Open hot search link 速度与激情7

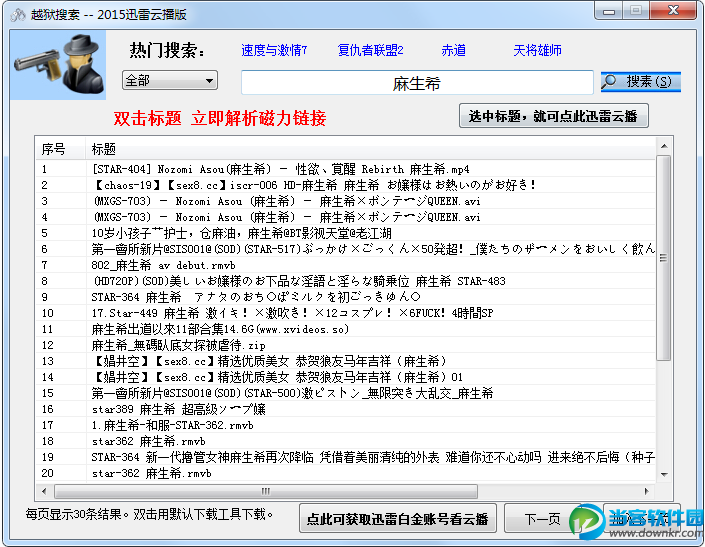(274, 50)
